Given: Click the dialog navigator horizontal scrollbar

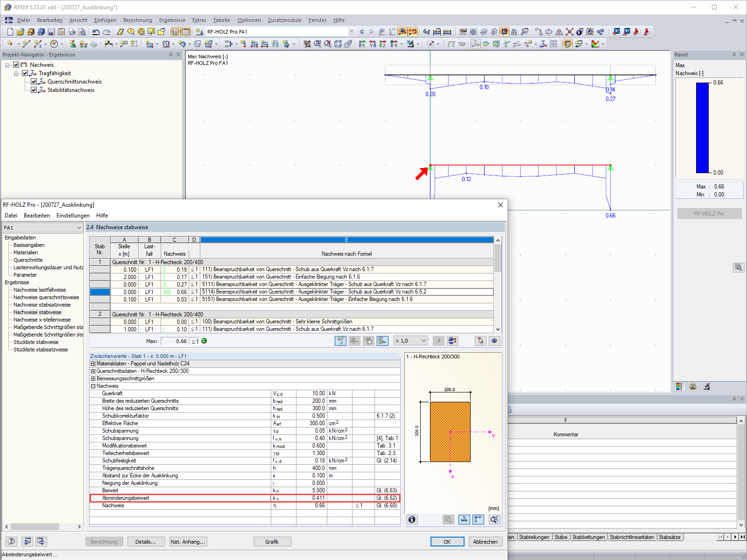Looking at the screenshot, I should click(43, 526).
